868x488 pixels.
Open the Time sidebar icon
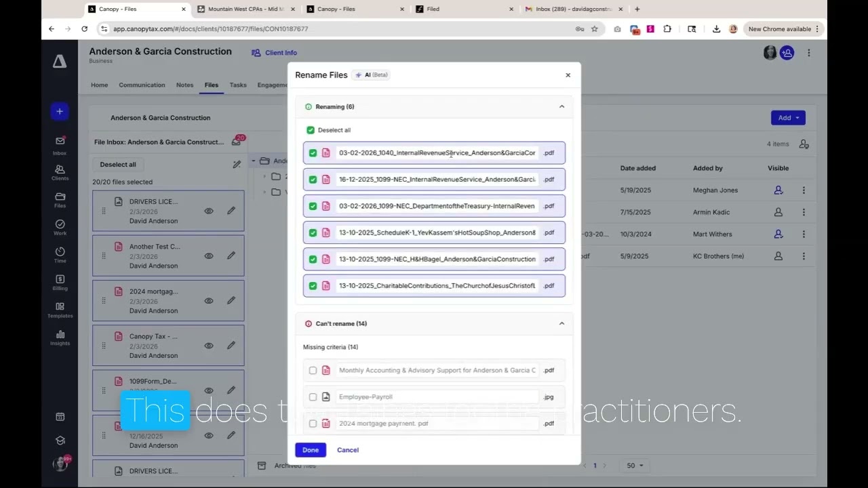point(60,255)
